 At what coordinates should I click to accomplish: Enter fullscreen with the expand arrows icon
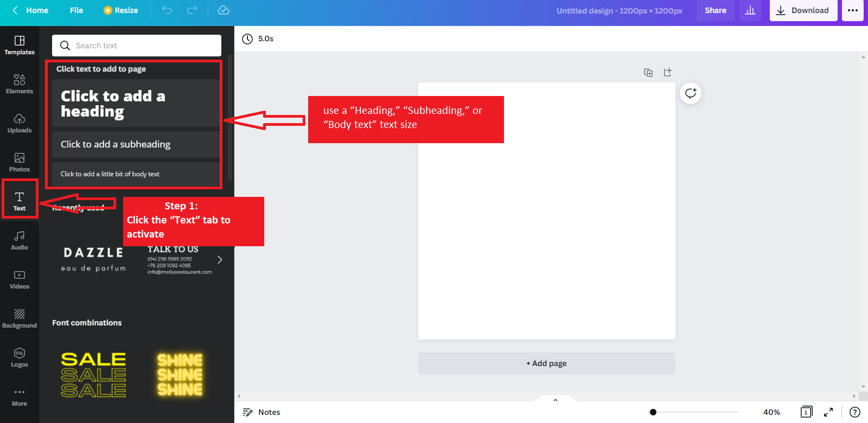(828, 412)
